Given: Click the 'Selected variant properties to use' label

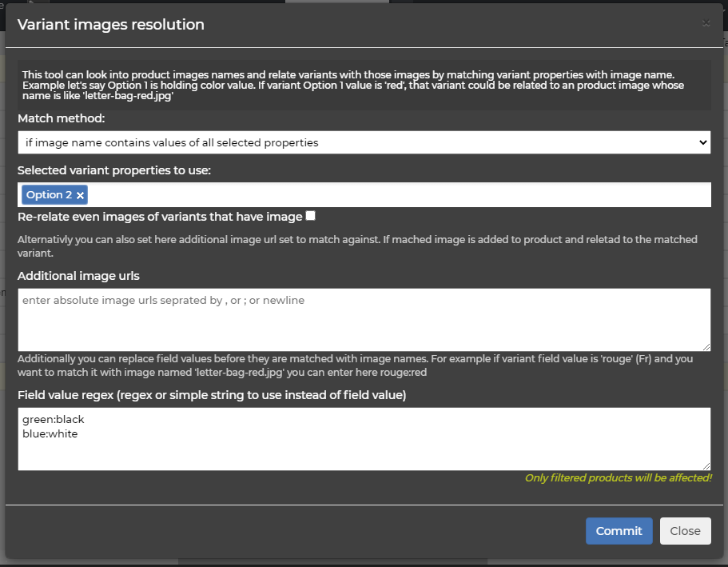Looking at the screenshot, I should click(114, 170).
